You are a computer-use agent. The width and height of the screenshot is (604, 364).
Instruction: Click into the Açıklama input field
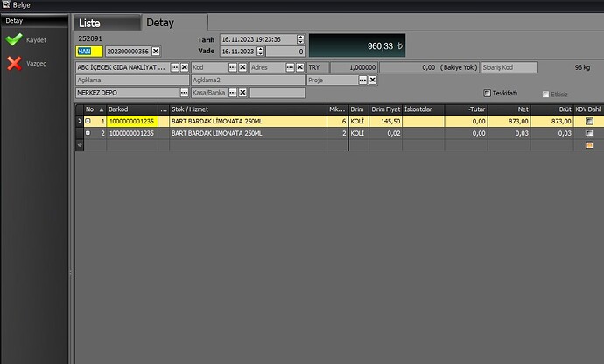131,80
